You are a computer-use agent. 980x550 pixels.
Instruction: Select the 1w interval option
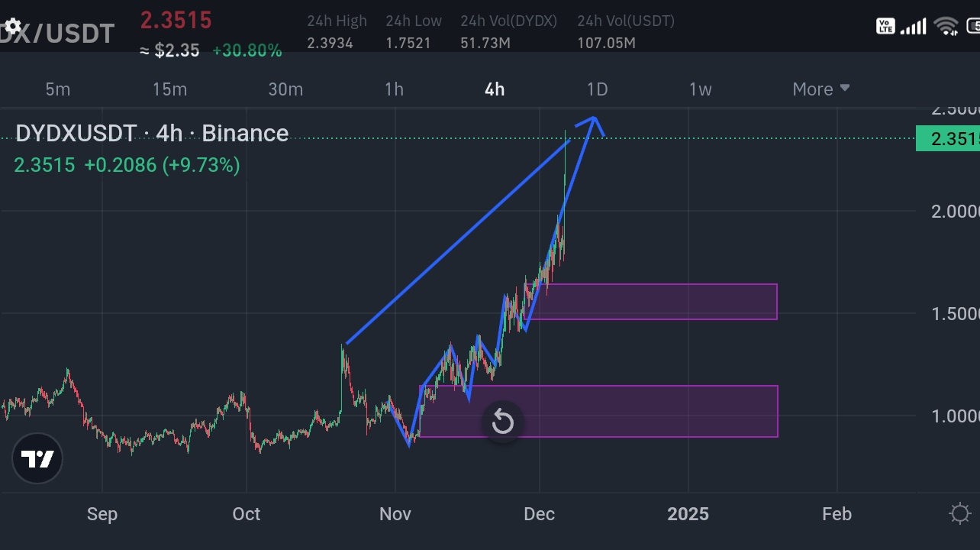(x=700, y=89)
